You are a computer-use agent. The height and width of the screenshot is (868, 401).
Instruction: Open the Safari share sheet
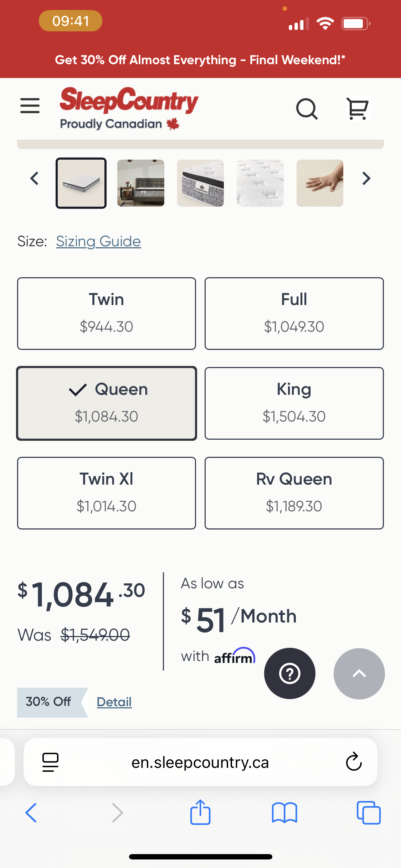point(200,812)
